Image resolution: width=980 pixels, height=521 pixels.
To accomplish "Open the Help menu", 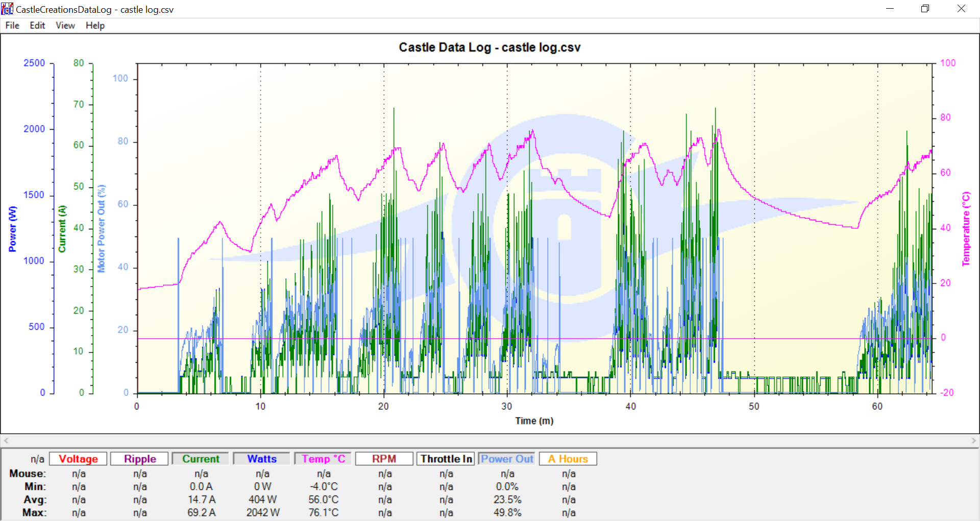I will click(95, 26).
